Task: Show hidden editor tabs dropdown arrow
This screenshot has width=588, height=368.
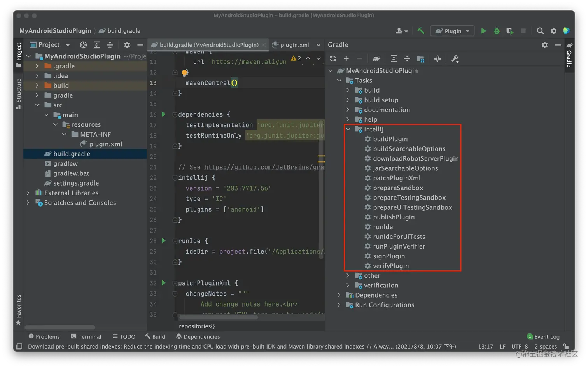Action: (x=318, y=45)
